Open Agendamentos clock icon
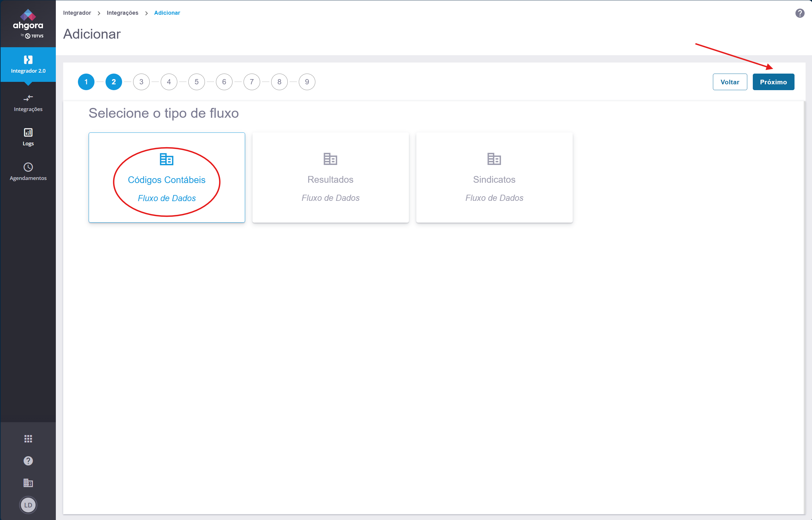 point(28,167)
